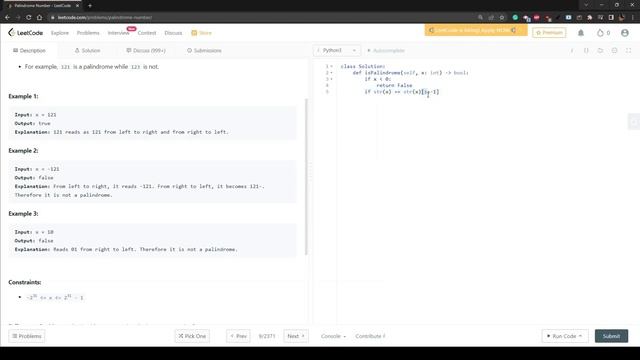Open the Contest menu

147,33
